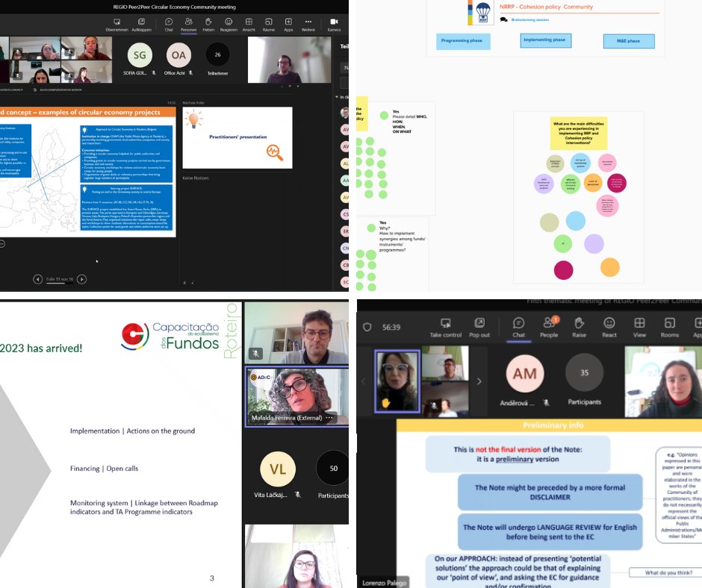Click Aufklappen to pop out the shared content
Viewport: 702px width, 588px height.
(x=141, y=25)
